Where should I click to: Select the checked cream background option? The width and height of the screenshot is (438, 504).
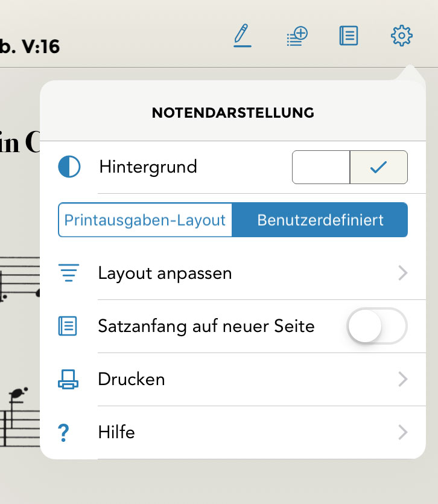[379, 167]
